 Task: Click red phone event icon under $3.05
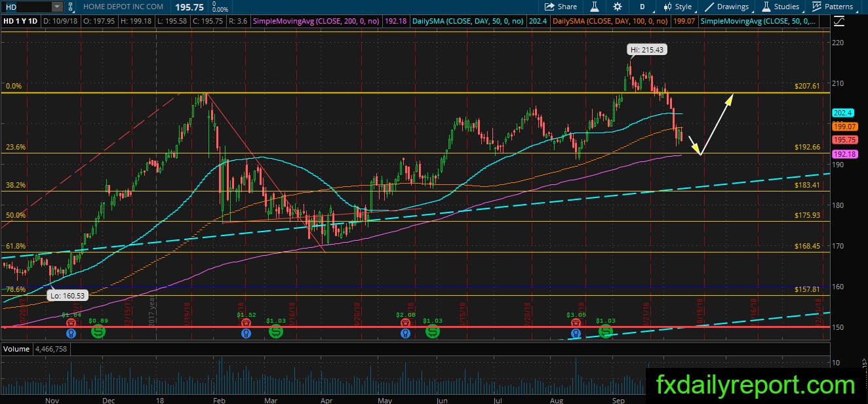coord(576,323)
